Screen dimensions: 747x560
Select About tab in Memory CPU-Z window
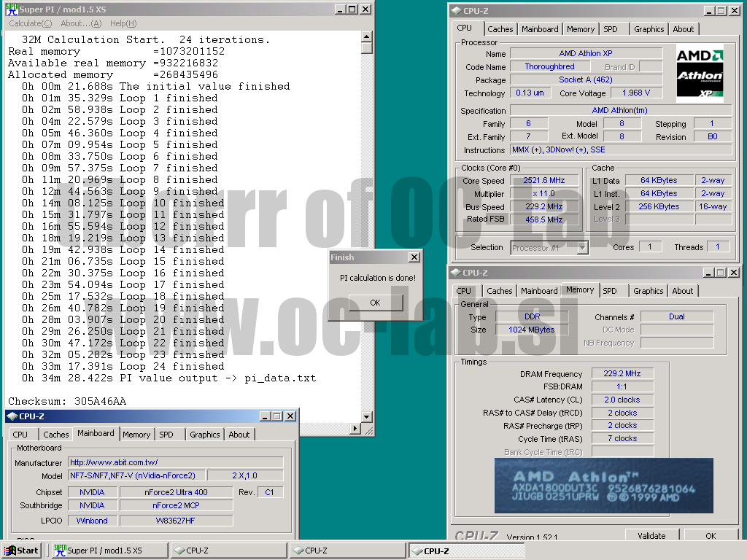coord(682,291)
